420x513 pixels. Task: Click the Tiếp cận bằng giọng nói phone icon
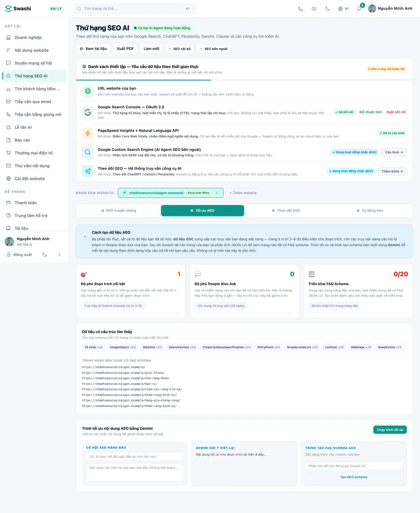(8, 114)
